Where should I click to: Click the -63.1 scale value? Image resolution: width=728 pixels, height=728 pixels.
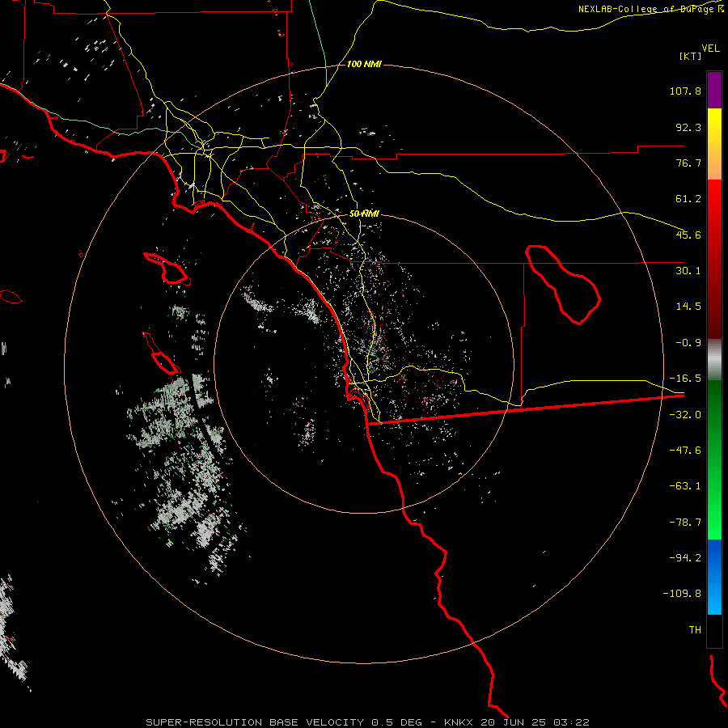pyautogui.click(x=685, y=486)
